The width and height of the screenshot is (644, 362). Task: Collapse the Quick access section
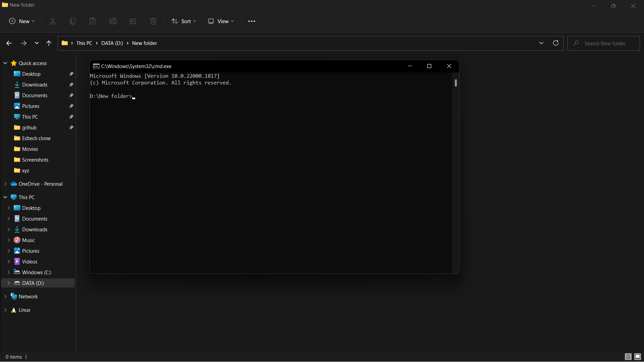tap(5, 63)
